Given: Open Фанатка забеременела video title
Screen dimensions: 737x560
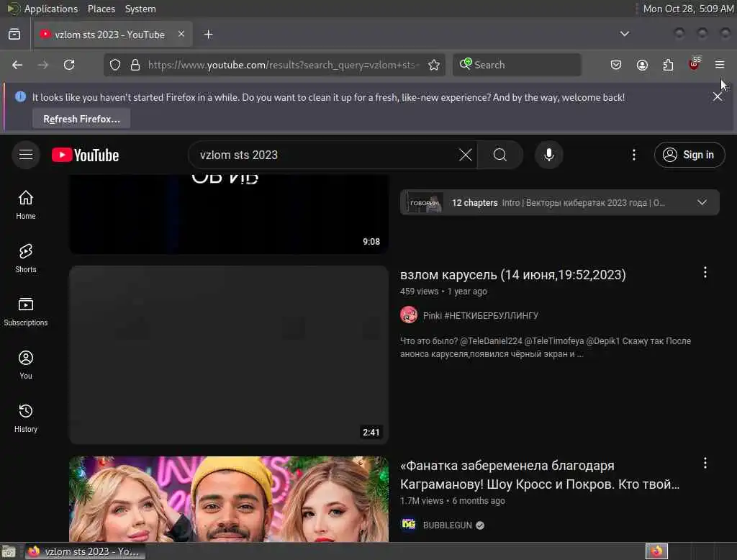Looking at the screenshot, I should click(x=540, y=475).
